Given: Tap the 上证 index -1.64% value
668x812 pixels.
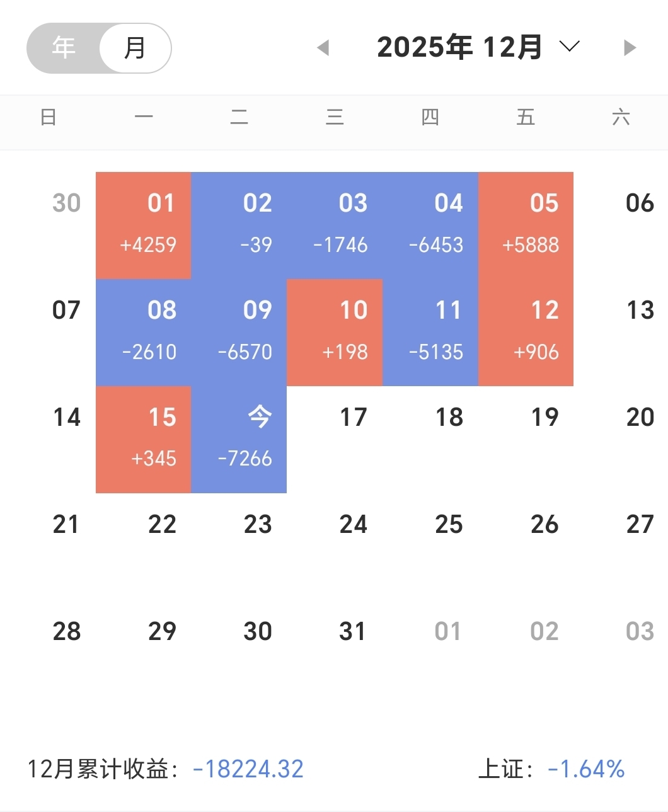Looking at the screenshot, I should (586, 769).
